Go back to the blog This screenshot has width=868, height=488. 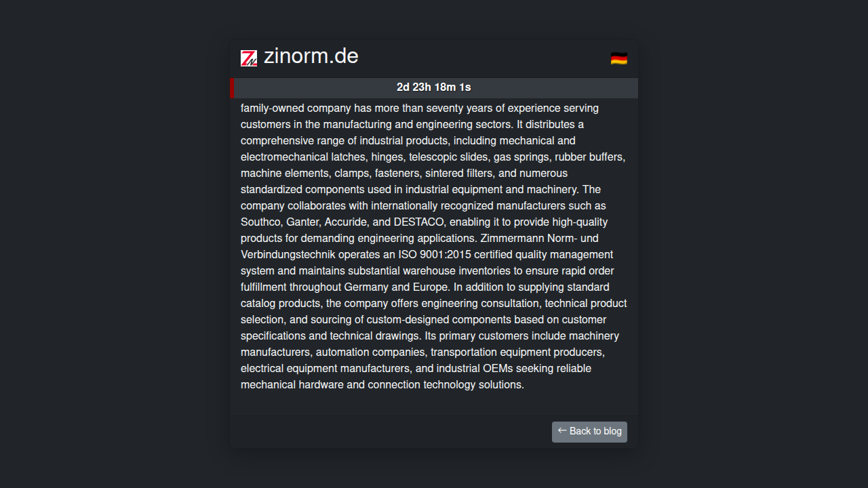pos(589,432)
